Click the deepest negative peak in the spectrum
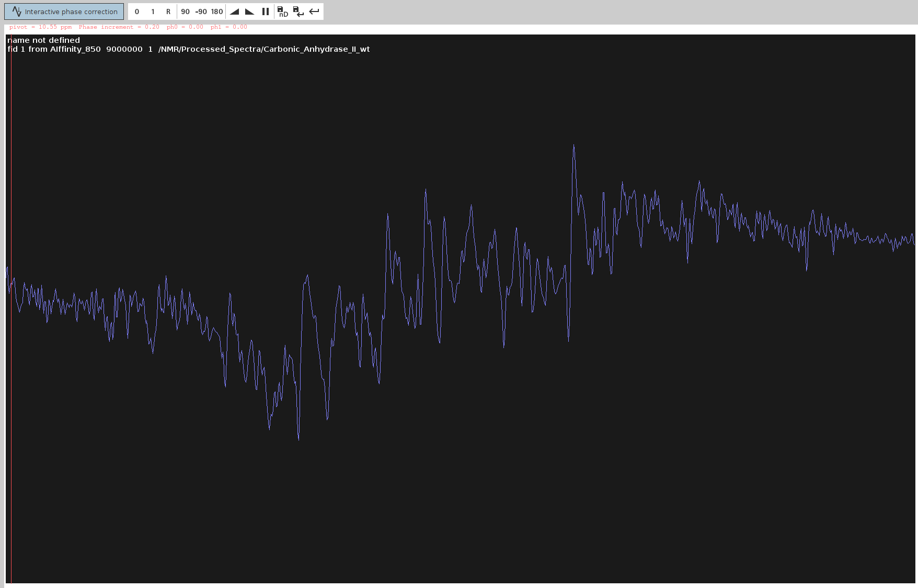 (x=299, y=438)
